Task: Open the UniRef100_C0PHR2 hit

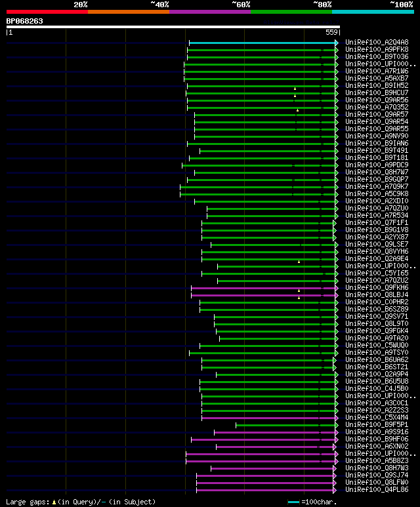Action: point(377,302)
